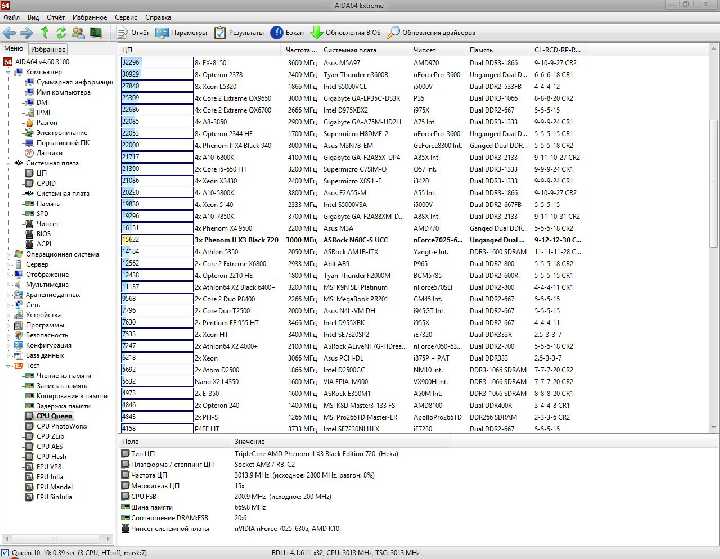
Task: Open Операционная система in the tree
Action: pyautogui.click(x=57, y=254)
